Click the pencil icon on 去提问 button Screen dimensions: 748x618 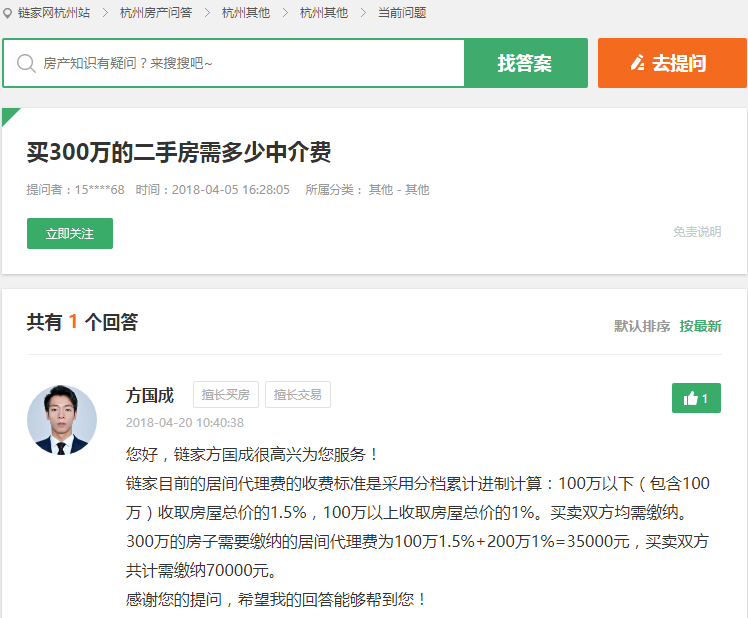click(638, 63)
